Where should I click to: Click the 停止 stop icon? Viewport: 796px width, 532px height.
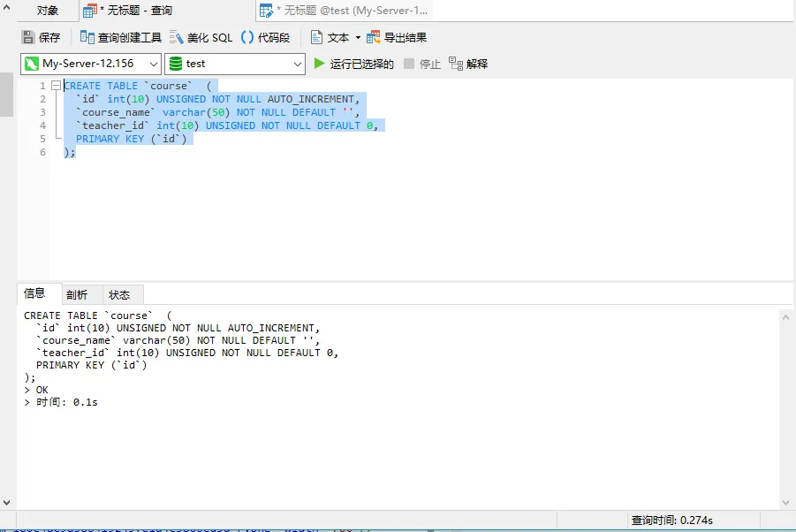409,64
